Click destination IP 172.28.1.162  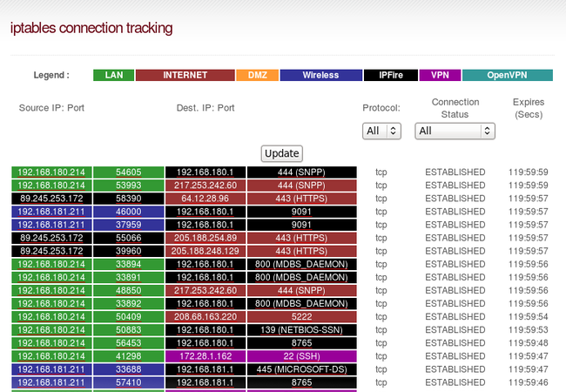[x=206, y=356]
